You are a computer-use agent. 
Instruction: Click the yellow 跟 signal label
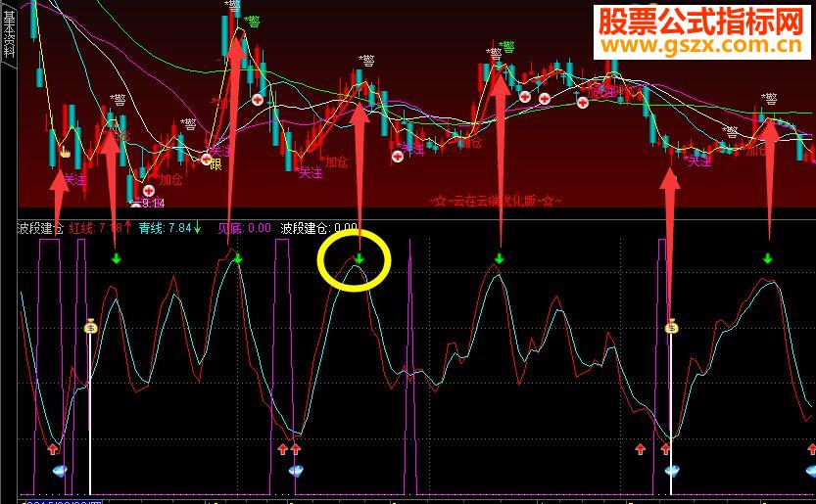tap(216, 164)
